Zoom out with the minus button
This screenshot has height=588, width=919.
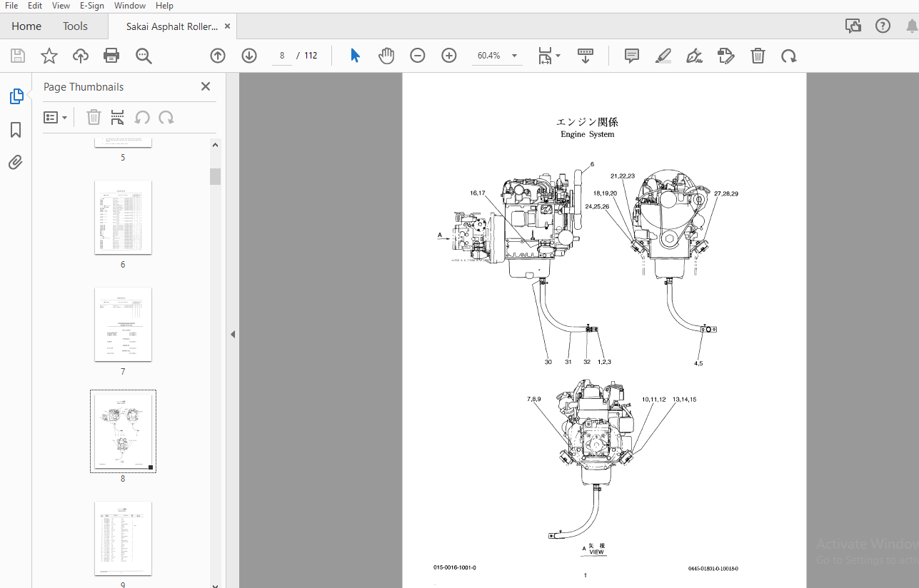point(418,56)
